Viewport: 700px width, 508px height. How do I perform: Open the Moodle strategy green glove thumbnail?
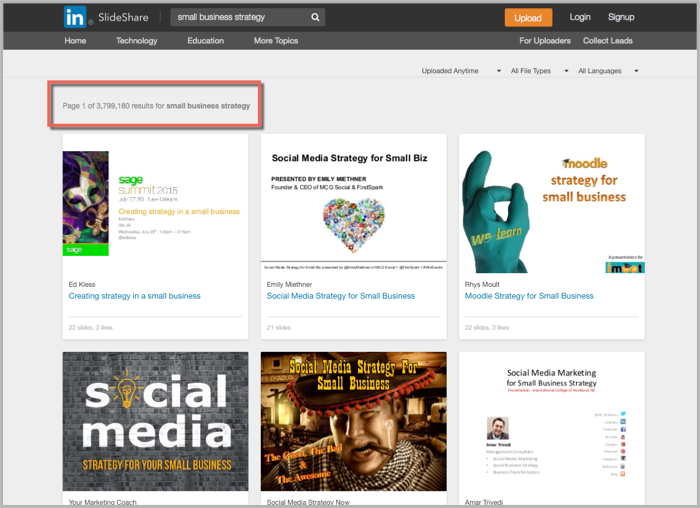552,204
